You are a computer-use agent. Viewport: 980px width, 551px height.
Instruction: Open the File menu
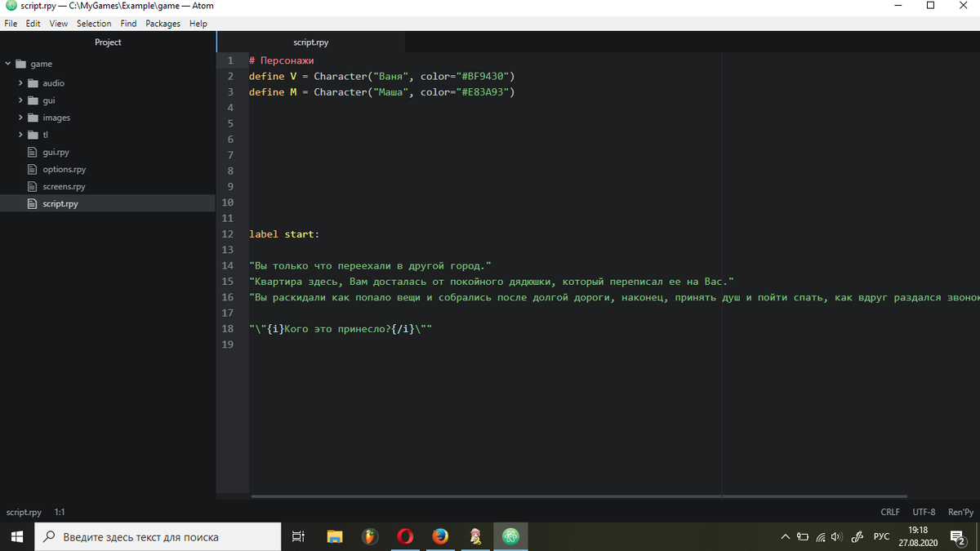pyautogui.click(x=11, y=24)
